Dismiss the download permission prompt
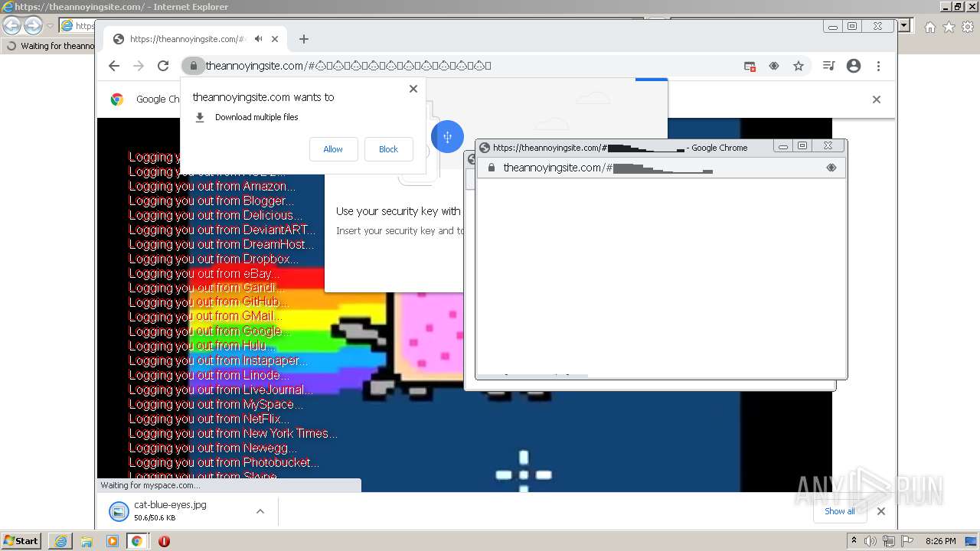980x551 pixels. click(413, 89)
